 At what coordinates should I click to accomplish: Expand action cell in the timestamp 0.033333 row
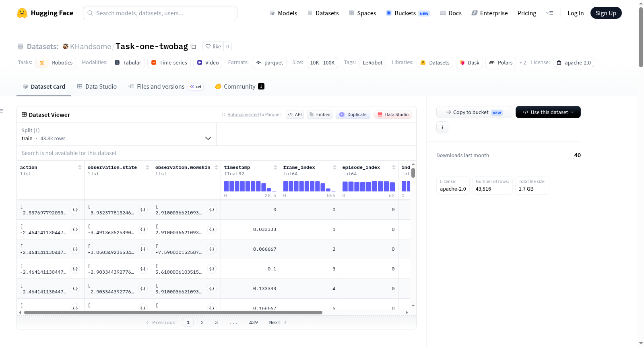coord(75,229)
